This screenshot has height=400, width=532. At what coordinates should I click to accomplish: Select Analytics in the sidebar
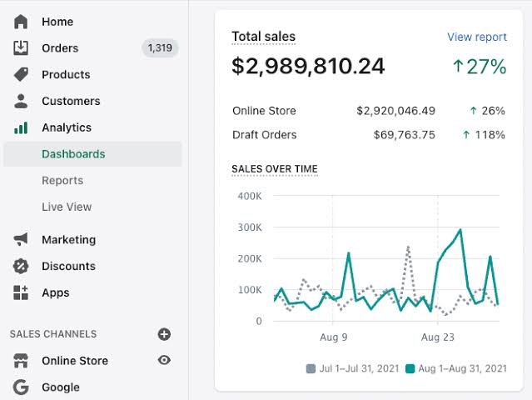click(67, 127)
